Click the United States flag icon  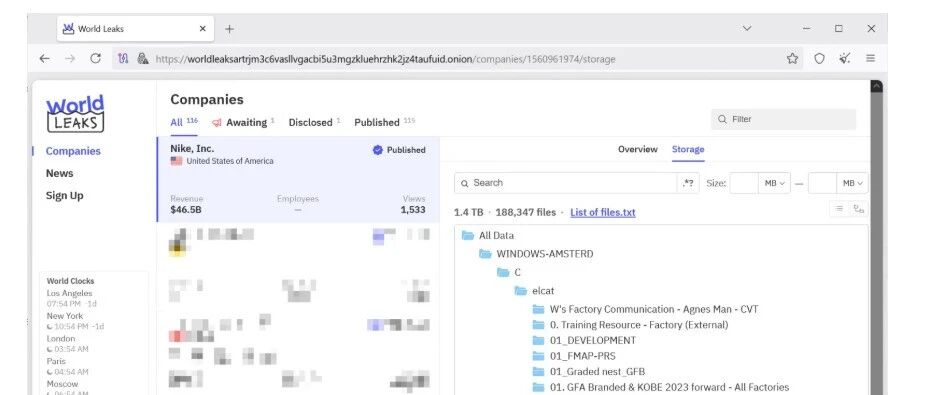[176, 161]
